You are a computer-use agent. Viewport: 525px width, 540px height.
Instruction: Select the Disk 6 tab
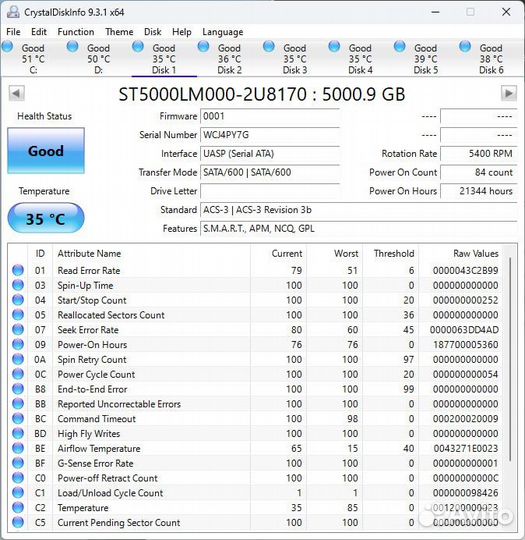pos(491,59)
